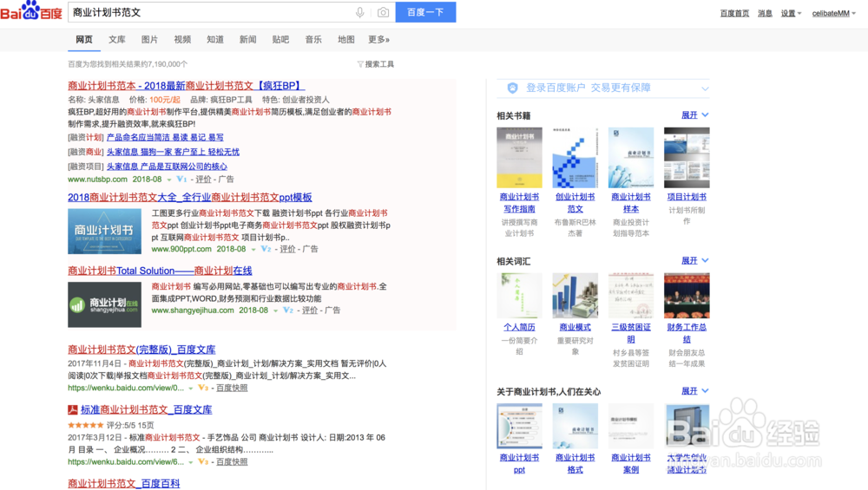868x490 pixels.
Task: Expand 相关书籍 section with 展开
Action: coord(694,115)
